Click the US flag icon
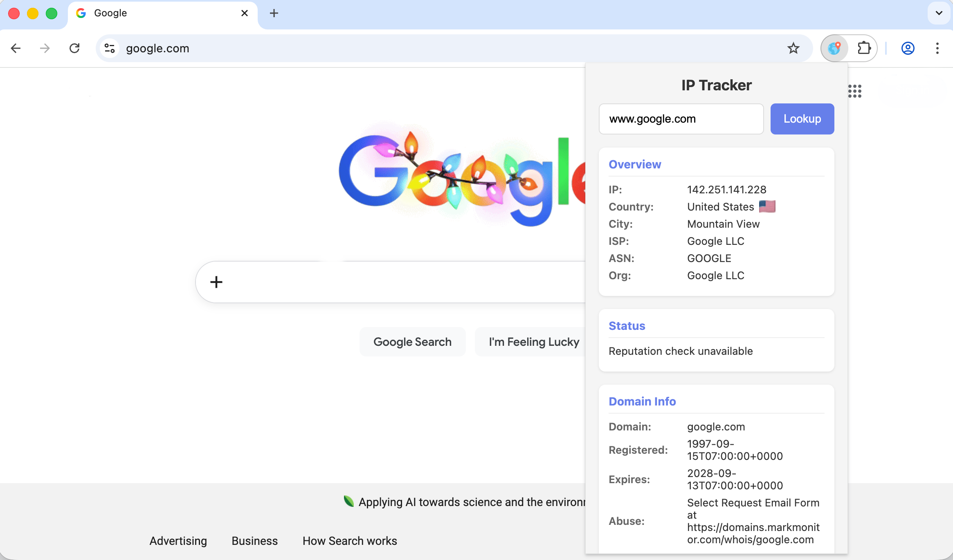 (x=767, y=206)
